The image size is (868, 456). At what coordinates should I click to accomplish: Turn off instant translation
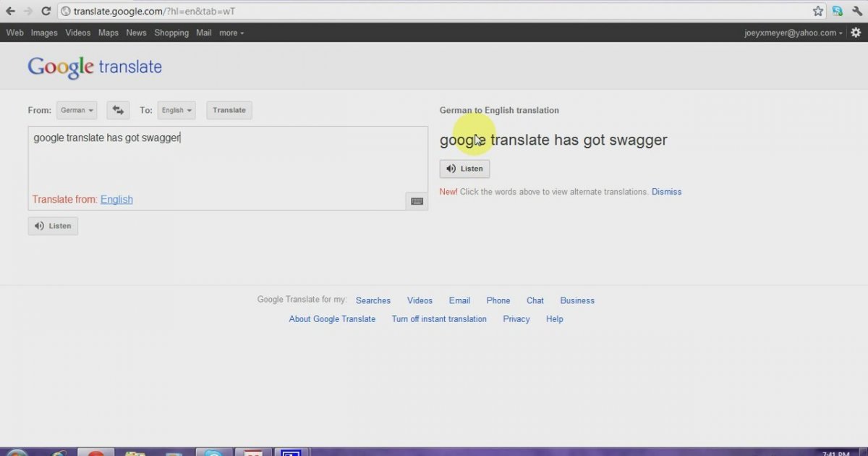439,319
